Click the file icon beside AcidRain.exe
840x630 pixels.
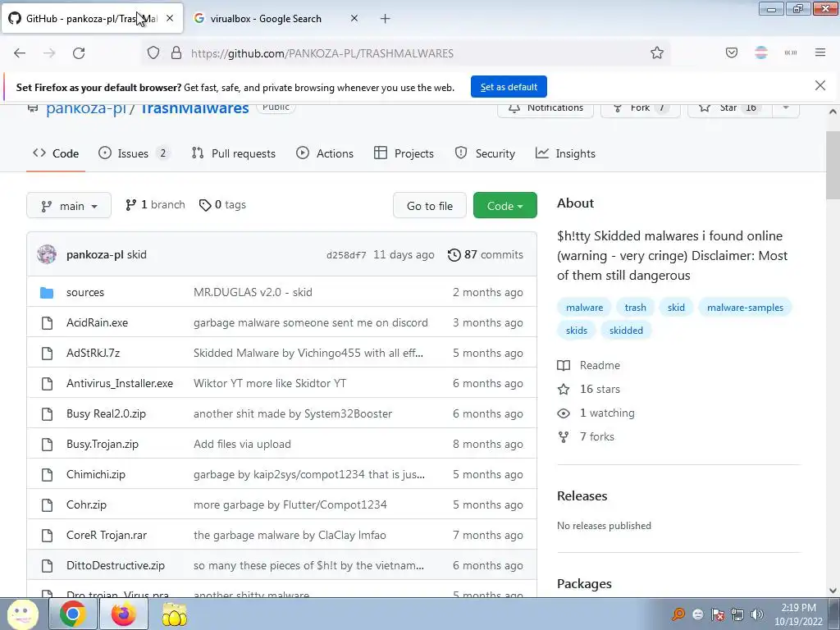tap(47, 323)
